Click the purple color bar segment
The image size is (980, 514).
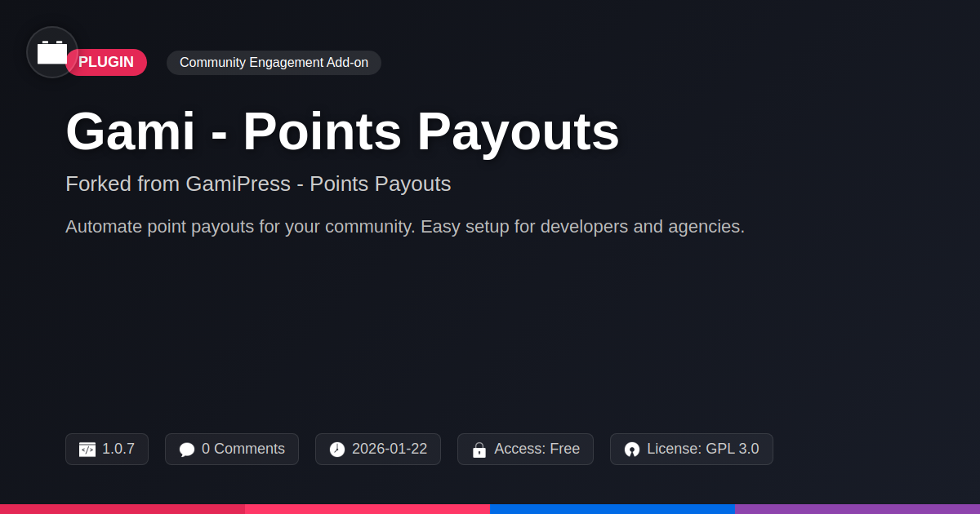(x=857, y=509)
